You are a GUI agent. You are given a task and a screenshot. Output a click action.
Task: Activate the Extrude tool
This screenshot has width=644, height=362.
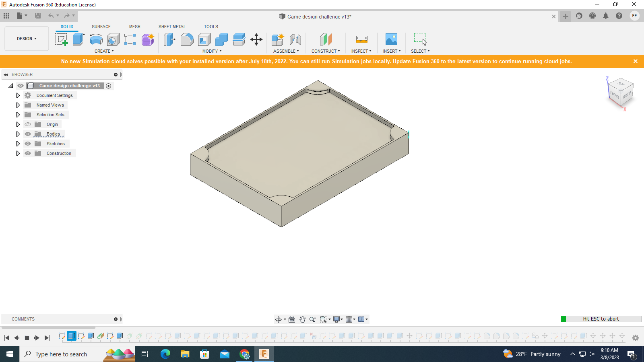click(78, 39)
